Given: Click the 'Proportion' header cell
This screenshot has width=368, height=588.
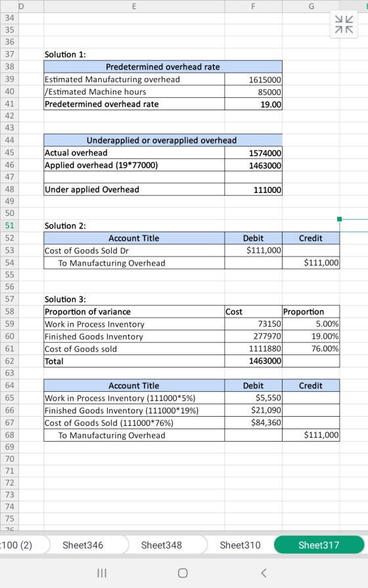Looking at the screenshot, I should point(311,312).
